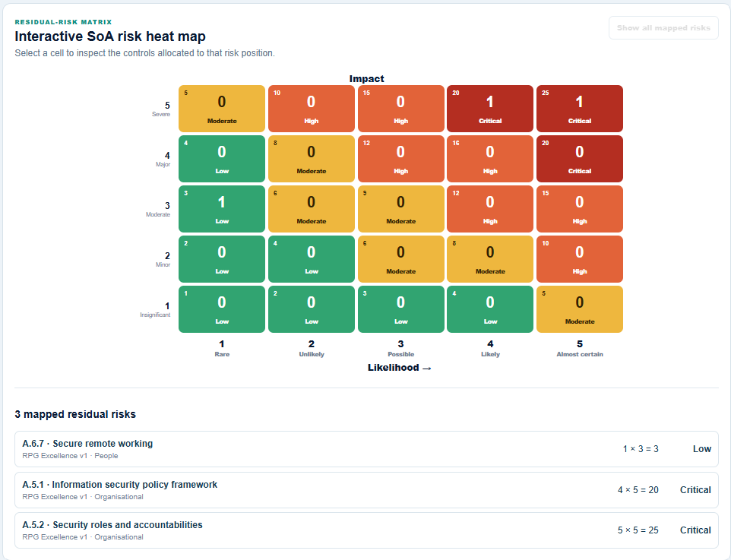Select the score 25 Critical cell
The image size is (731, 560).
tap(580, 109)
